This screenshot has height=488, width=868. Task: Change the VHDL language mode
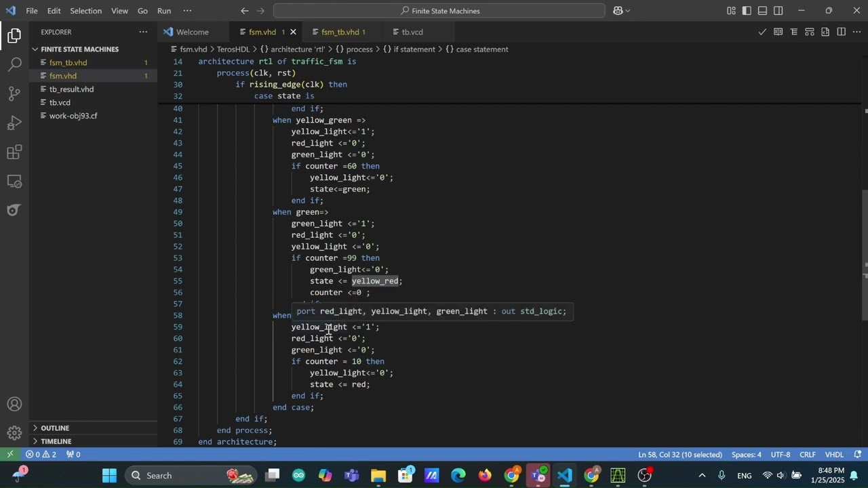pos(834,454)
